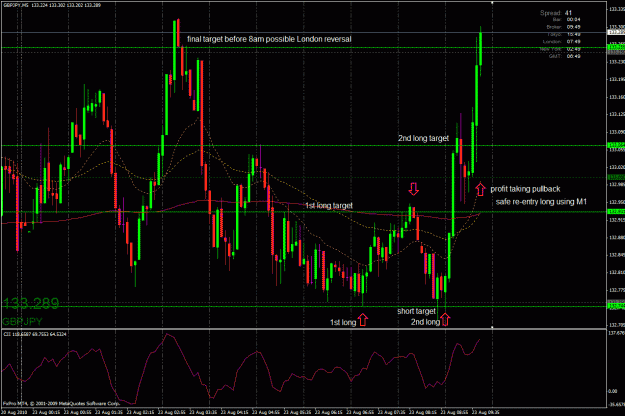Click the Tokyo time 15:49
Screen dimensions: 625x416
pyautogui.click(x=573, y=34)
